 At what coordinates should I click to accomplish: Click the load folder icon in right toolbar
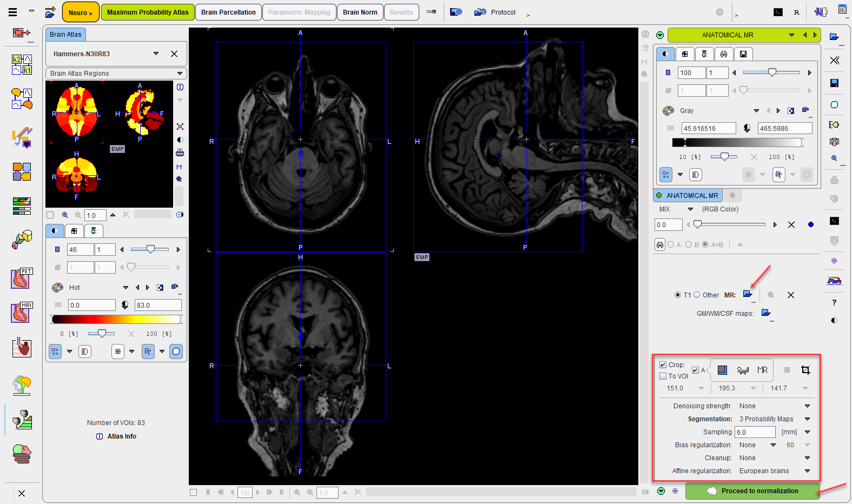(834, 37)
